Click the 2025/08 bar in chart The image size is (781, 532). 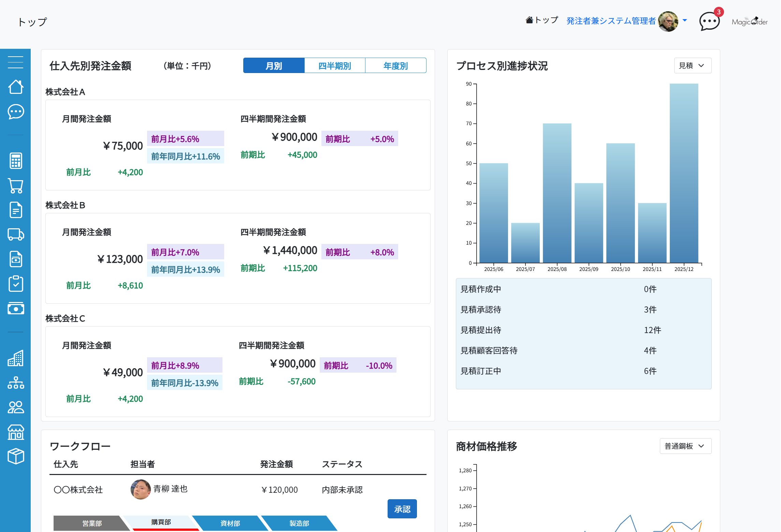click(x=557, y=193)
